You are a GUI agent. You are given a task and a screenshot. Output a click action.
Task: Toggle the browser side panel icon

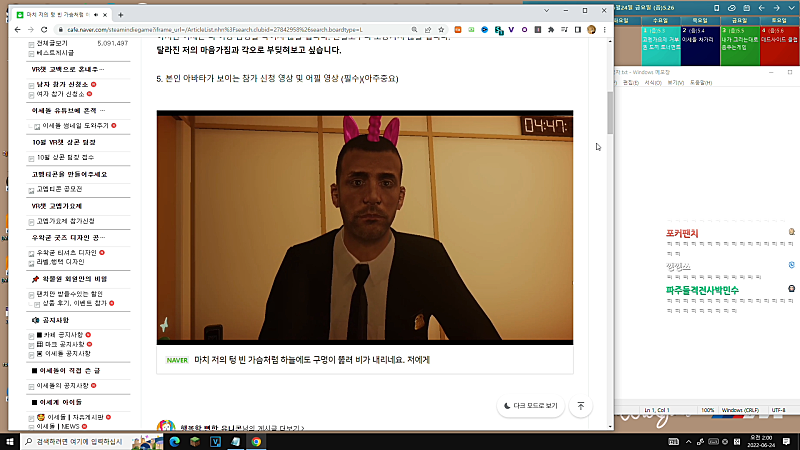click(x=578, y=30)
